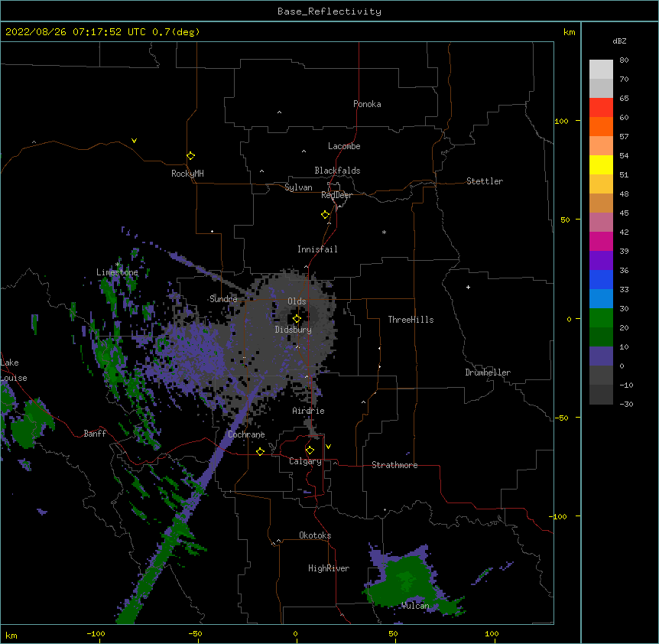
Task: Click the yellow diamond marker below Cochrane
Action: point(260,451)
